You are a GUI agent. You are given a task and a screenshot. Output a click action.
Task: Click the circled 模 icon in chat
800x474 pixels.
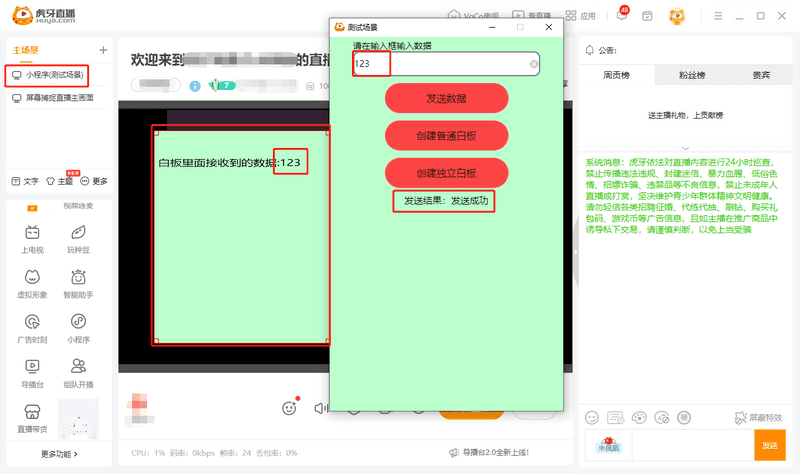coord(684,418)
